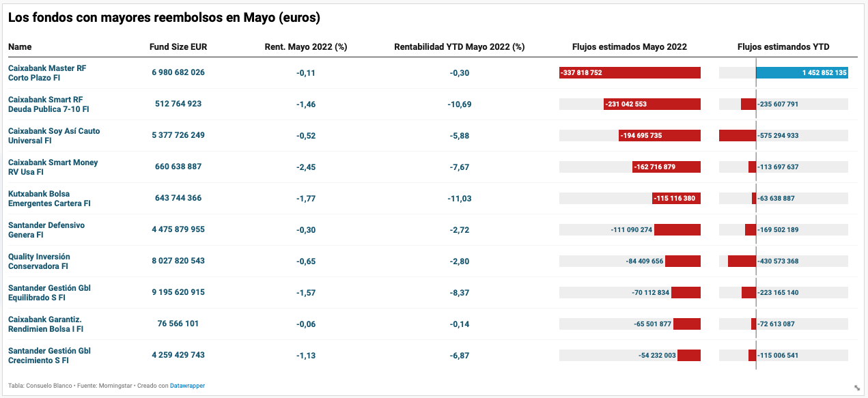Select Caixabank Garantiz. Rendimien Bolsa I FI
Viewport: 868px width, 398px height.
point(46,324)
